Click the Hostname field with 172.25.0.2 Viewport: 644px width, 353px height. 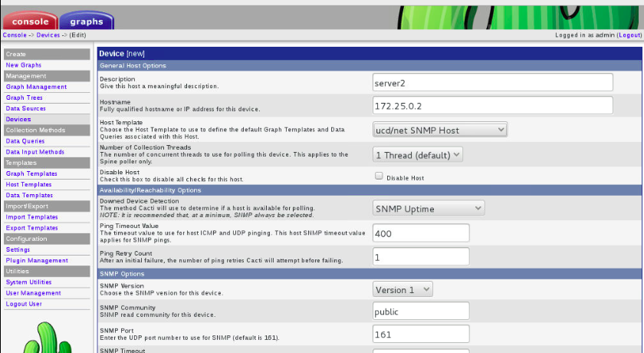pos(493,106)
